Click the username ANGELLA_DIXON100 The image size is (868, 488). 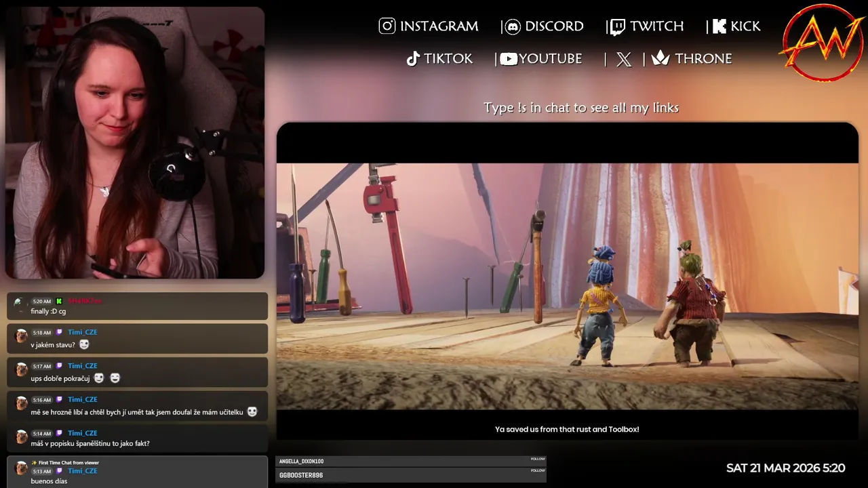pyautogui.click(x=302, y=462)
